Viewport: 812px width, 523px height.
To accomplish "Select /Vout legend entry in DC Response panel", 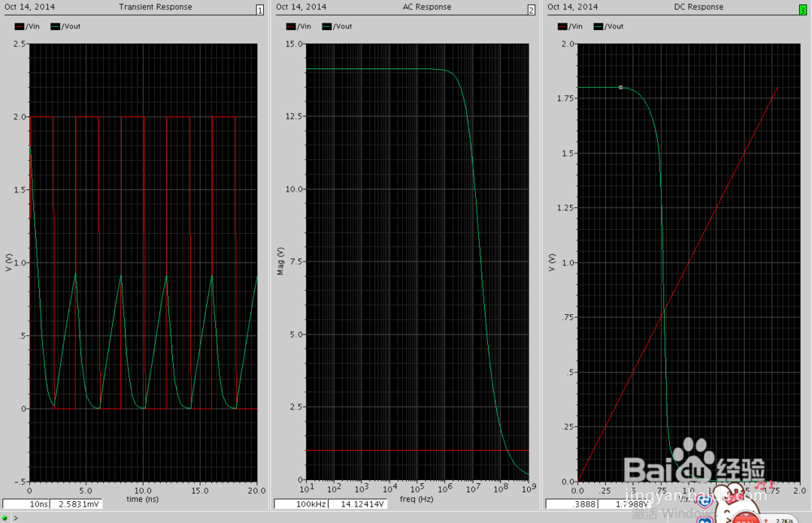I will pos(608,27).
